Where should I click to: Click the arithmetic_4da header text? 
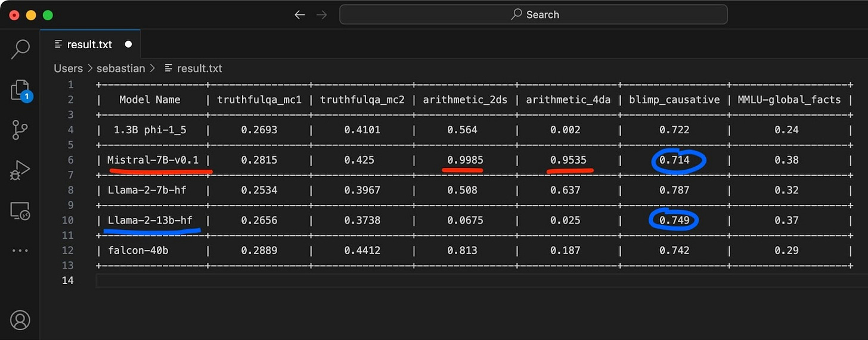pos(568,99)
